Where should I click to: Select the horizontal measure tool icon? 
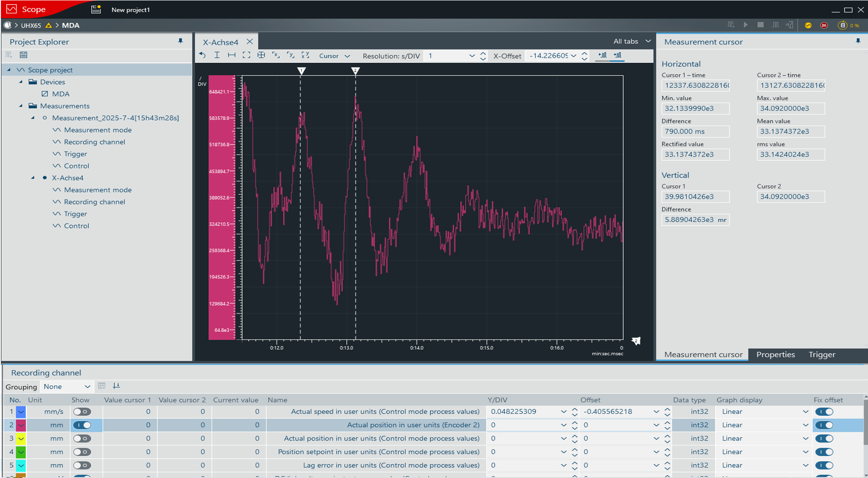click(x=232, y=55)
